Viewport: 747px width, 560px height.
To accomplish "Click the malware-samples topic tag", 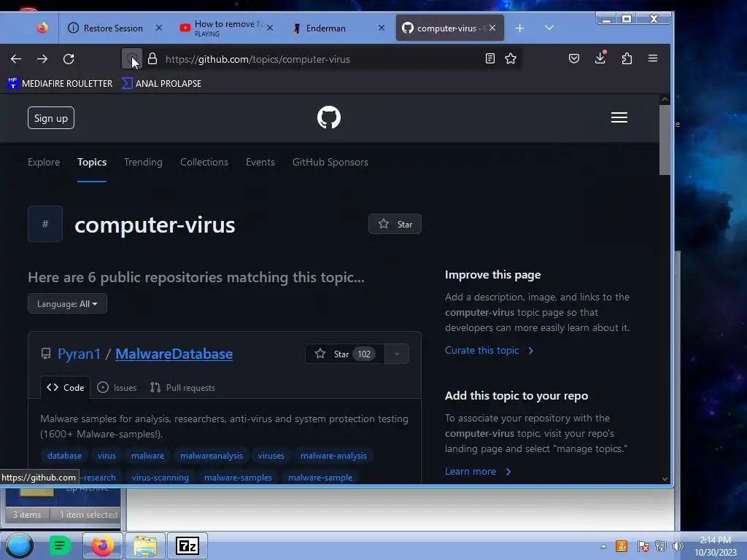I will click(x=238, y=477).
